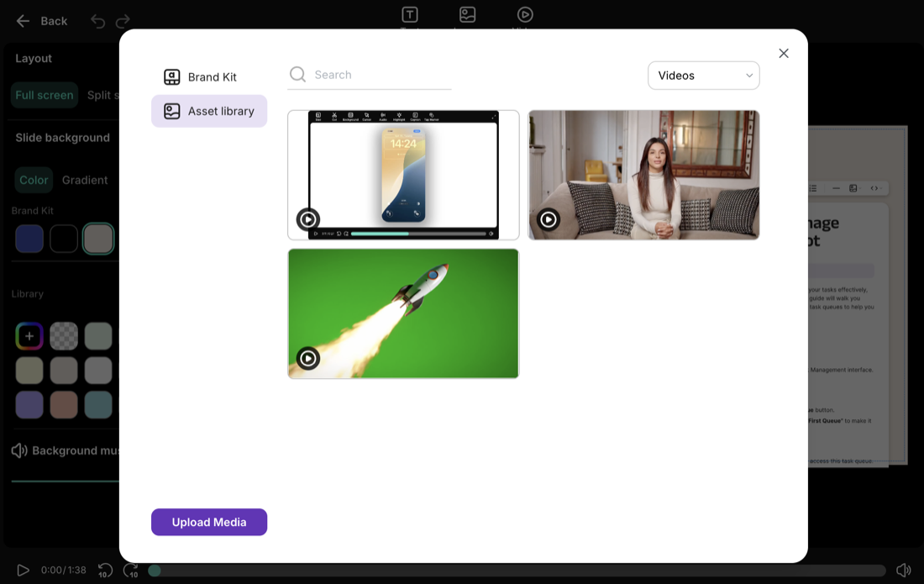924x584 pixels.
Task: Select the rocket green screen video thumbnail
Action: click(x=404, y=313)
